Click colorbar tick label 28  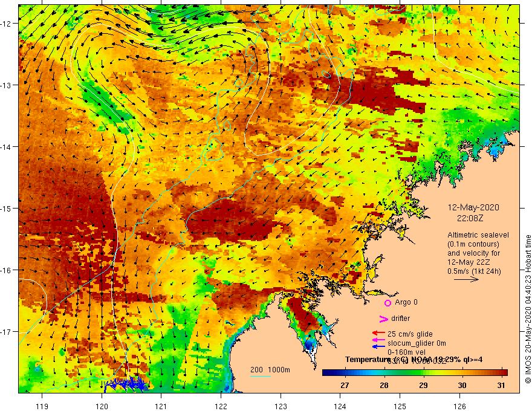tap(384, 386)
